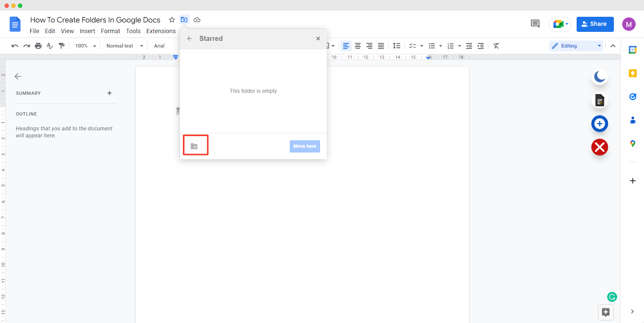Open the Extensions menu
This screenshot has width=644, height=323.
coord(161,31)
